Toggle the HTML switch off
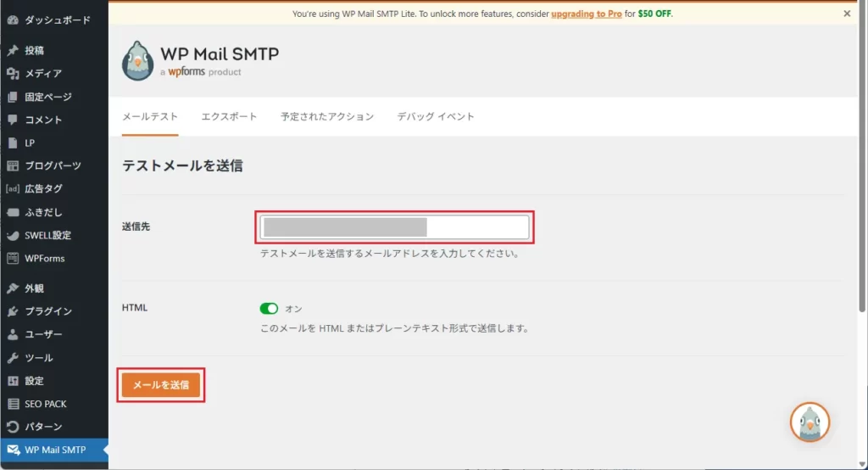Viewport: 868px width, 470px height. (269, 309)
